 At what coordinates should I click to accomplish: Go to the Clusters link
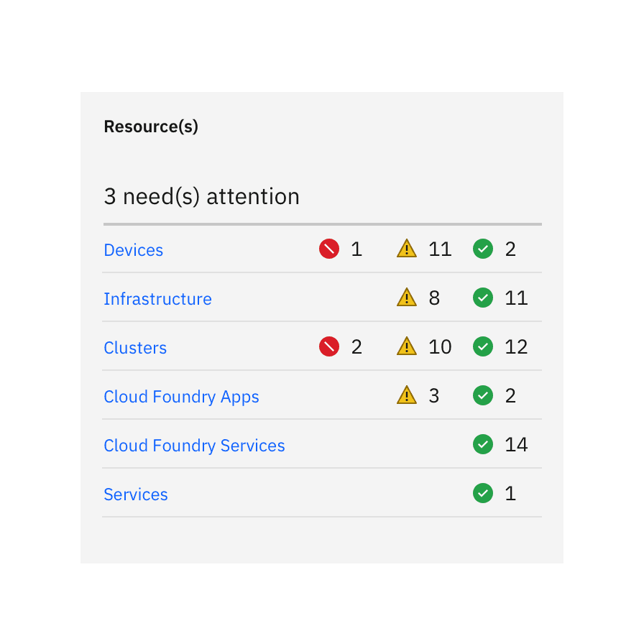pyautogui.click(x=135, y=348)
